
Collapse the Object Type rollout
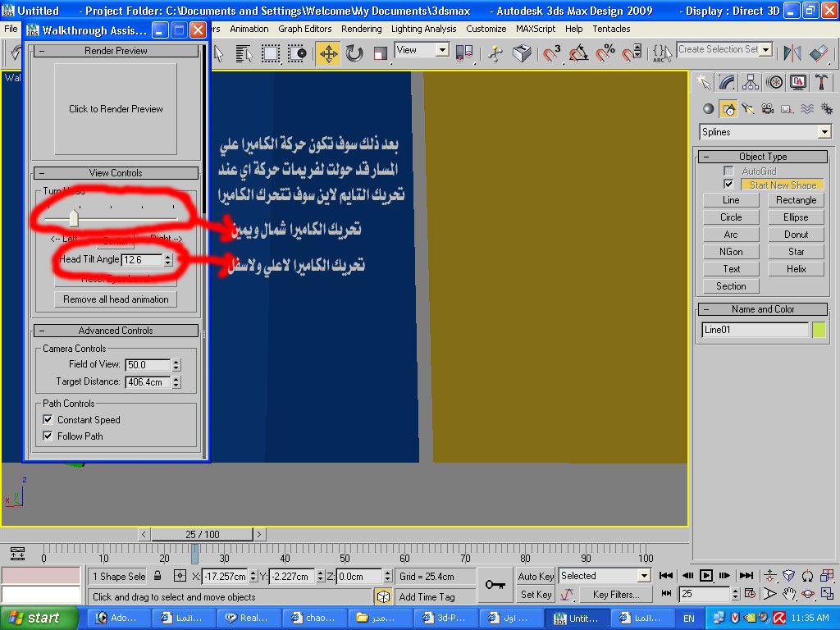(763, 157)
